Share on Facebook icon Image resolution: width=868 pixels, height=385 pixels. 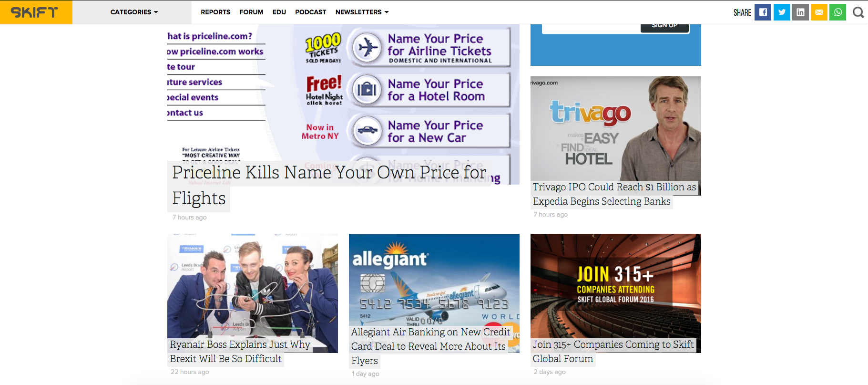(763, 12)
